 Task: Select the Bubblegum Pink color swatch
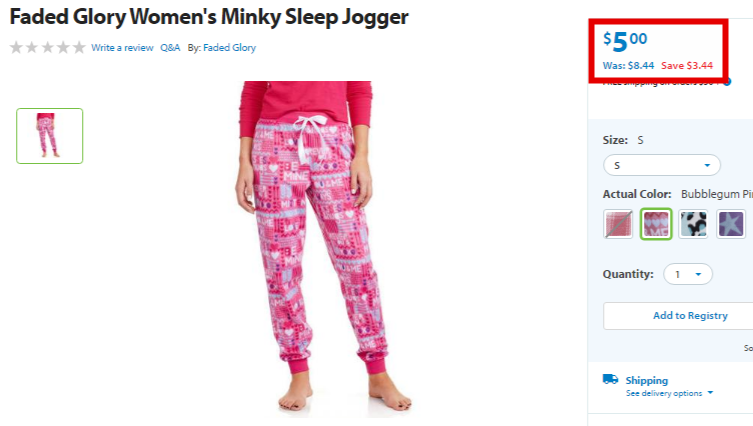(656, 224)
